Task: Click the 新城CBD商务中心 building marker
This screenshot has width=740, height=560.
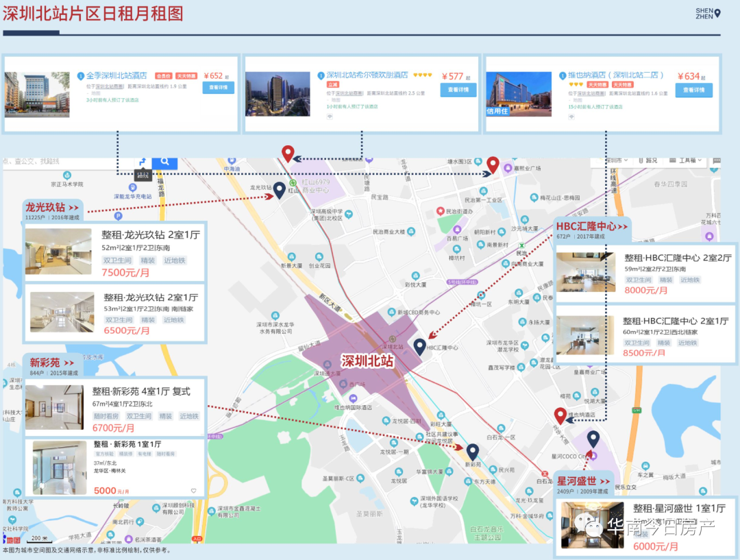Action: 391,312
